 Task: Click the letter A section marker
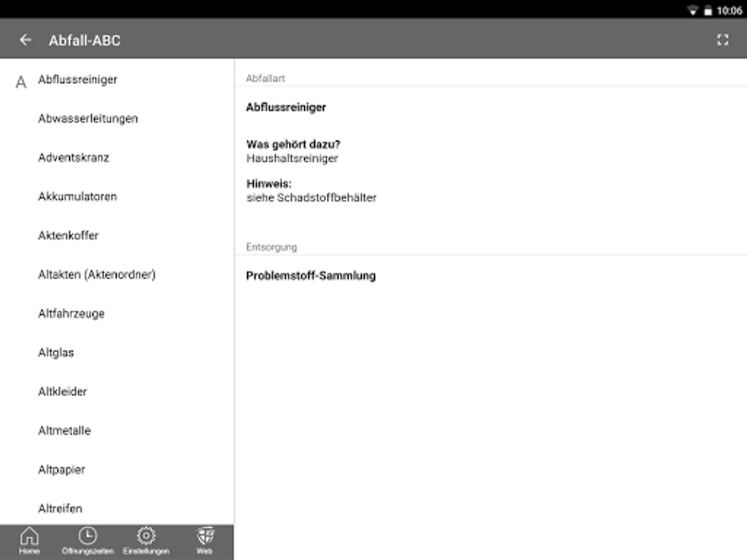pyautogui.click(x=21, y=82)
